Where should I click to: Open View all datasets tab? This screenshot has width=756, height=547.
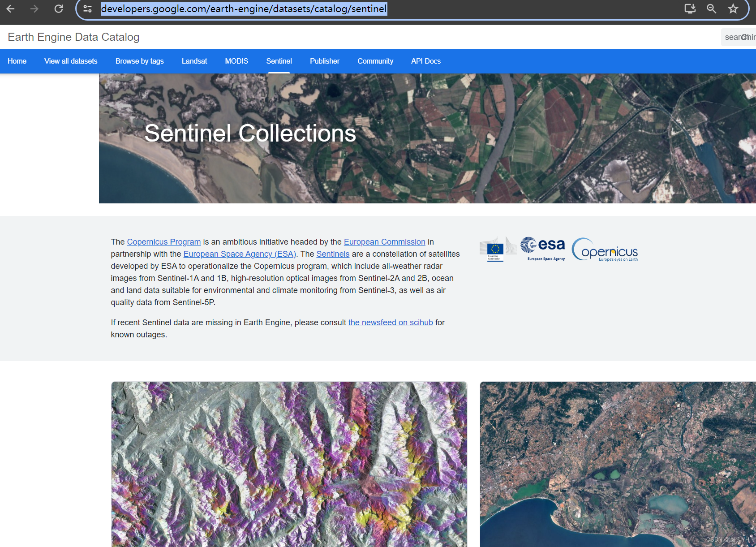[71, 61]
